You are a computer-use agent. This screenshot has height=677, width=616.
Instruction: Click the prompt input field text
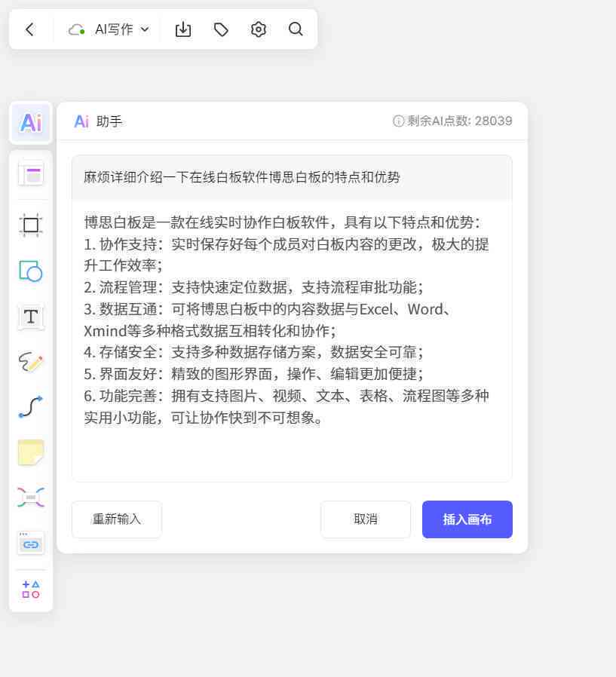[242, 177]
